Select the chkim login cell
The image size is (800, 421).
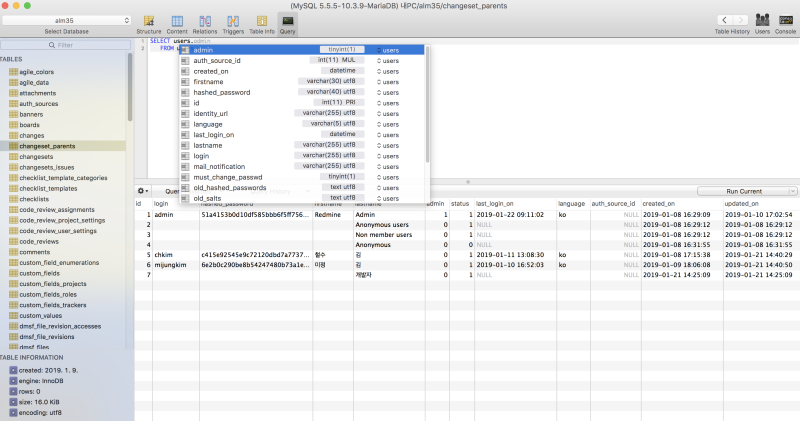[176, 255]
